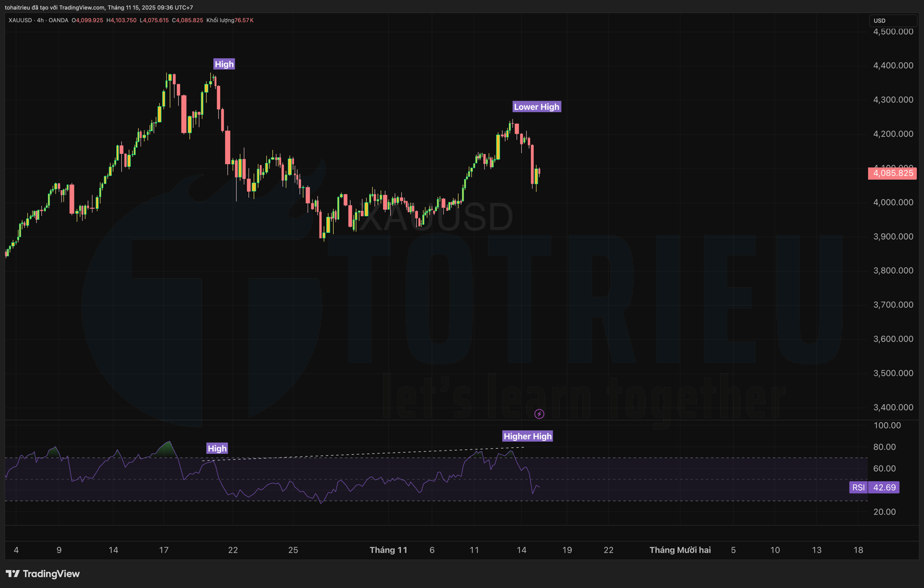
Task: Click the XAUUSD symbol name in the legend
Action: pos(20,20)
